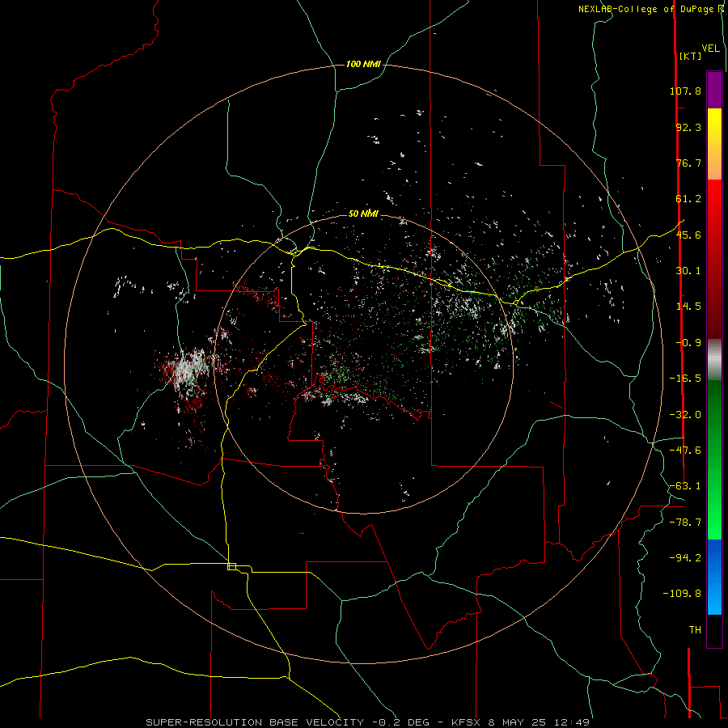Click the 92.3 velocity scale value

pos(688,127)
